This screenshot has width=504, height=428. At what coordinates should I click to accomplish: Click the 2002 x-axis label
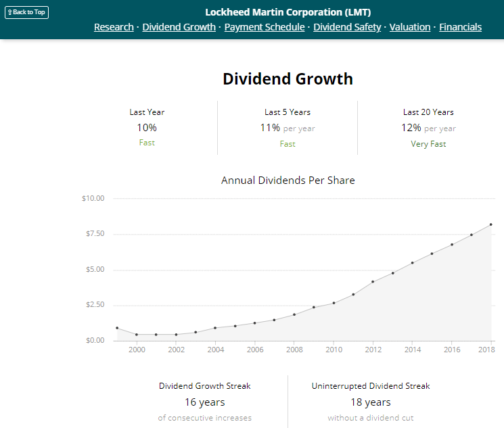click(x=177, y=350)
